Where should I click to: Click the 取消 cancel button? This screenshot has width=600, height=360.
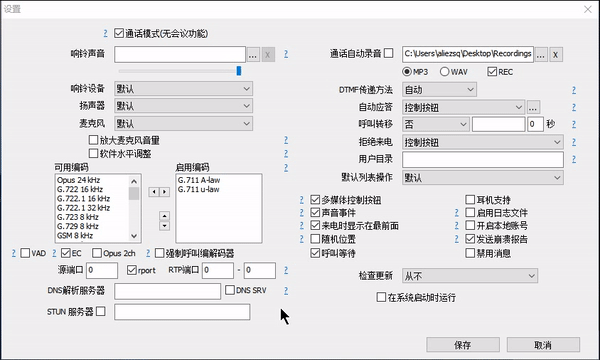(543, 345)
